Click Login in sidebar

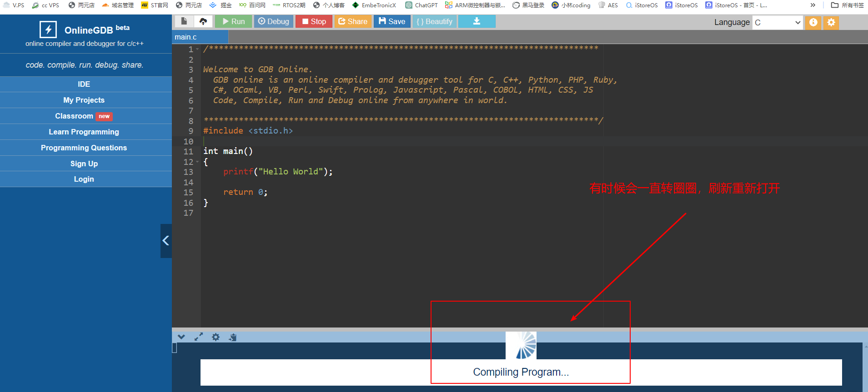(x=84, y=179)
